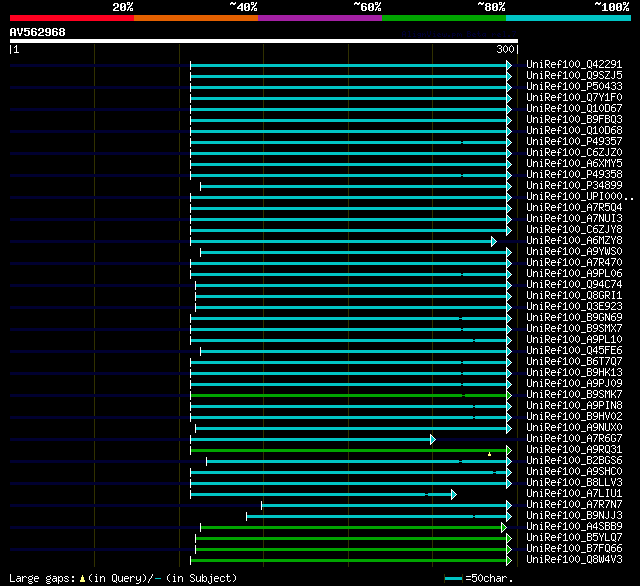Click the purple ~60% legend segment
Image resolution: width=640 pixels, height=586 pixels.
tap(320, 18)
